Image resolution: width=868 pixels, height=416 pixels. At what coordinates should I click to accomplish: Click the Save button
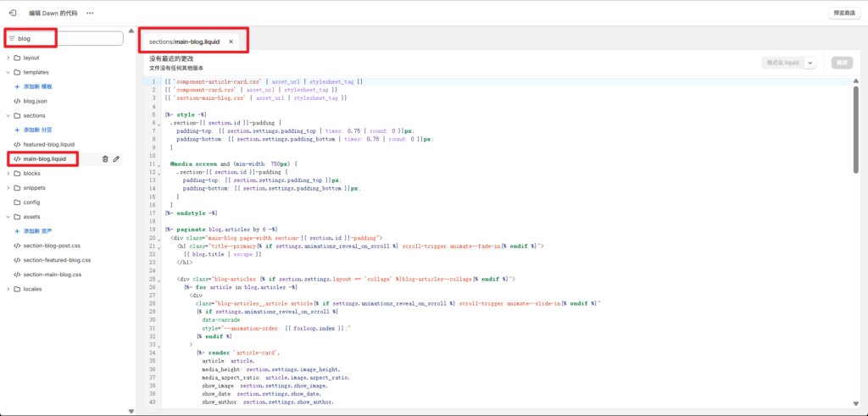[842, 63]
